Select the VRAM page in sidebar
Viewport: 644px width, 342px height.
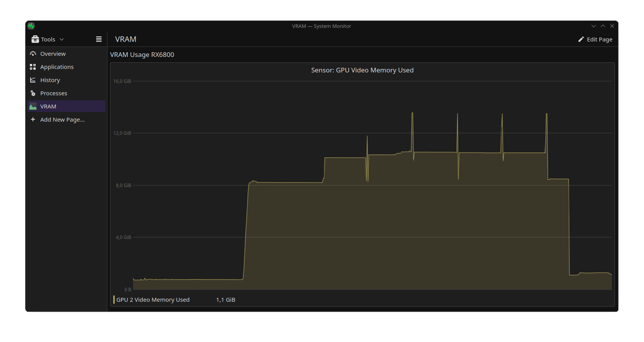click(66, 106)
